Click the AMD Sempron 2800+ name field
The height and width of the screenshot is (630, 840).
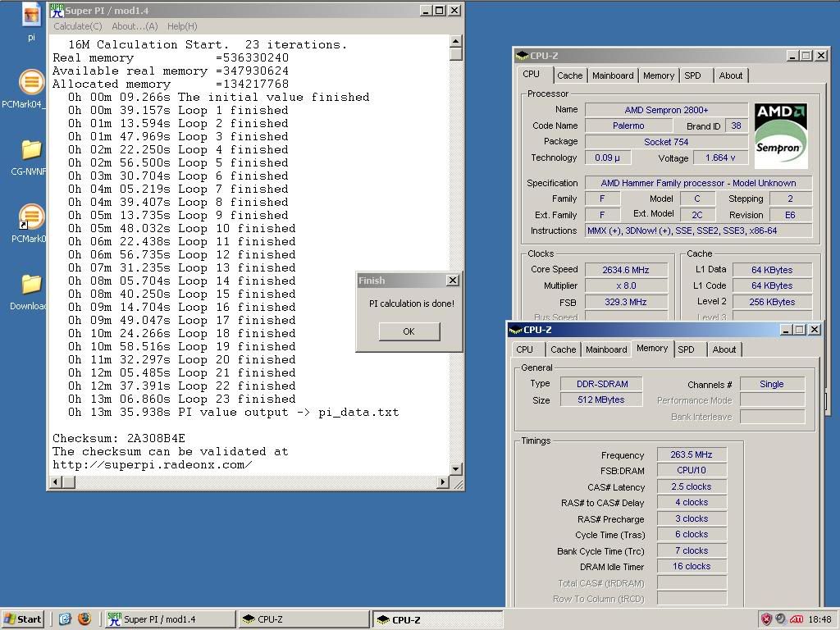(x=666, y=110)
